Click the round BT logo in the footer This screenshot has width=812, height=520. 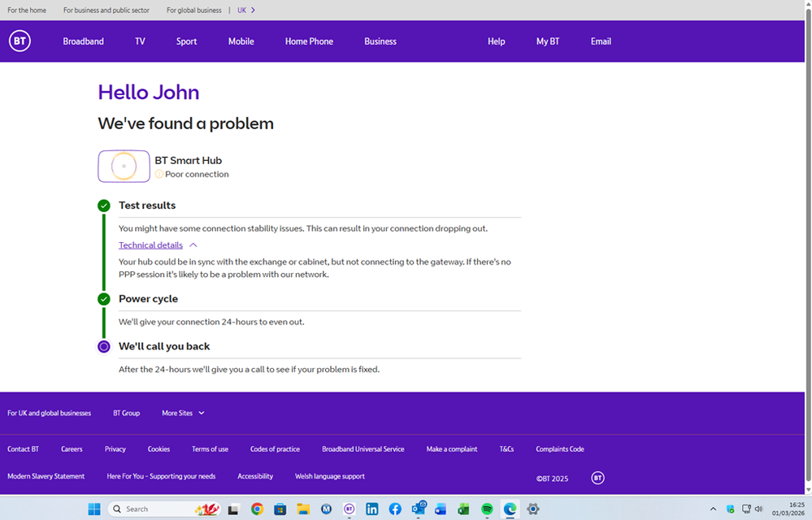(x=597, y=478)
